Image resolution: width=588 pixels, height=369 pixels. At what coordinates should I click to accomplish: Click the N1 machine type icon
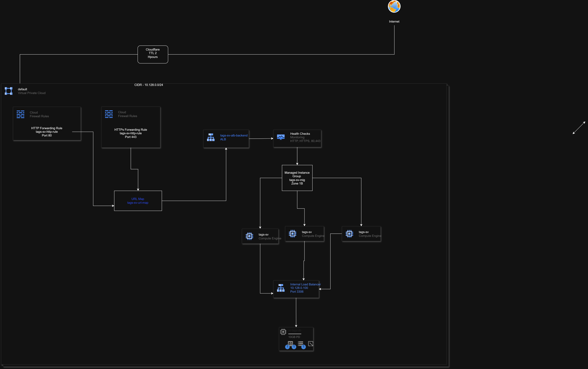tap(290, 343)
